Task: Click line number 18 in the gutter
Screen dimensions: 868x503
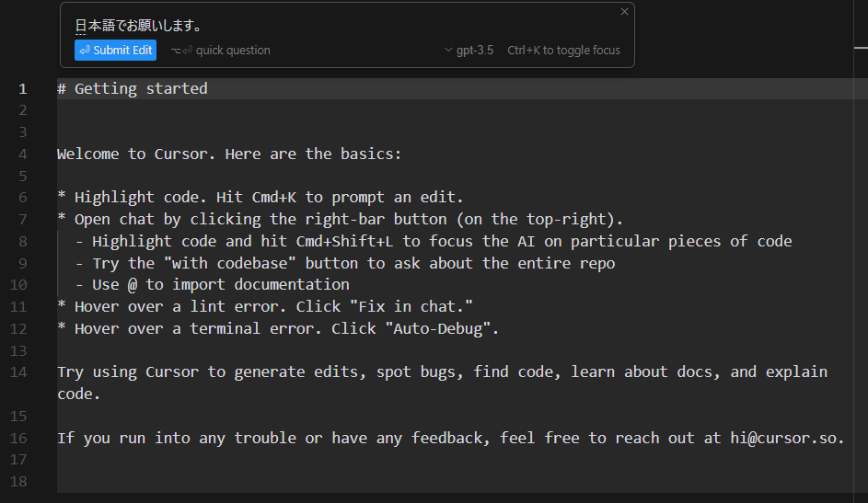Action: click(20, 482)
